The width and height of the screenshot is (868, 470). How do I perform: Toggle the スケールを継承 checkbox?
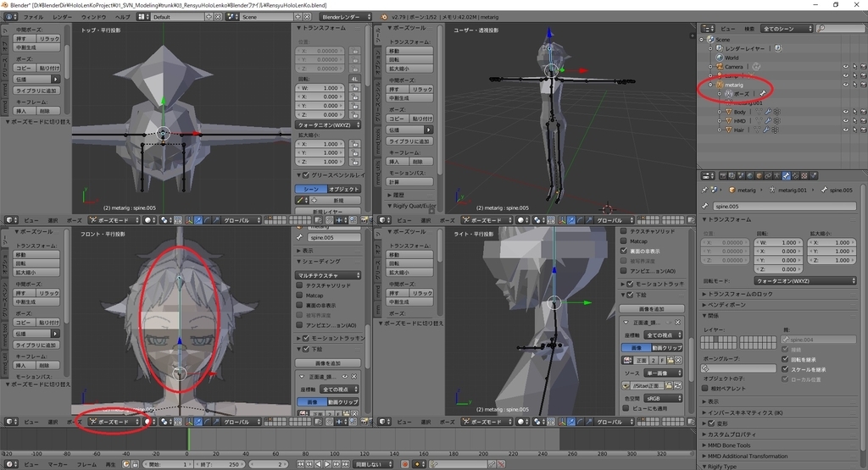coord(785,369)
